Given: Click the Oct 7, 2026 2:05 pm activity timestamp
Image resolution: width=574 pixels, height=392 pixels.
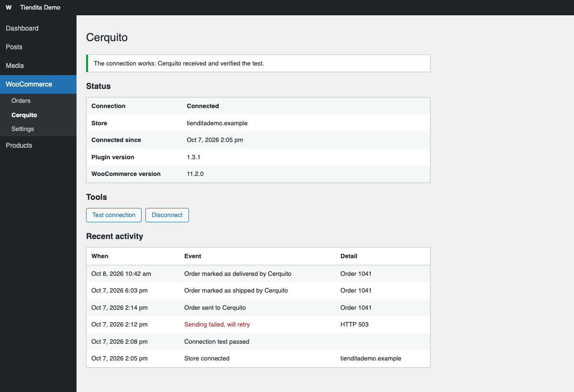Looking at the screenshot, I should click(120, 359).
